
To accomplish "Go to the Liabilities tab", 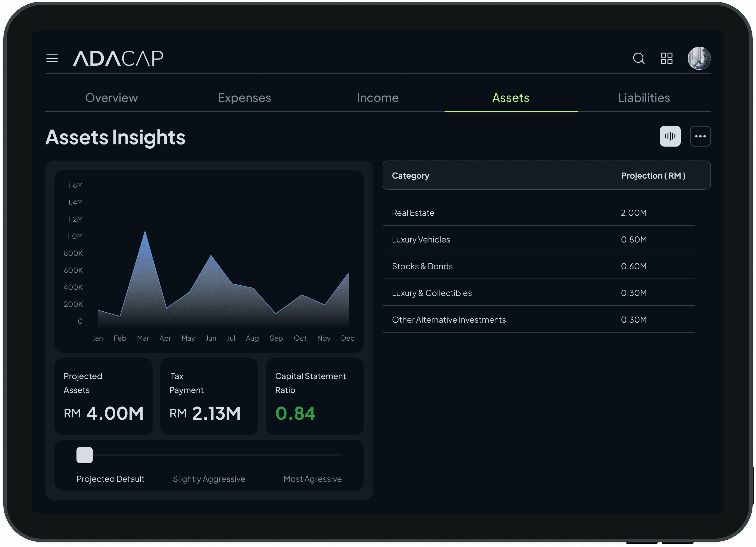I will pos(644,98).
